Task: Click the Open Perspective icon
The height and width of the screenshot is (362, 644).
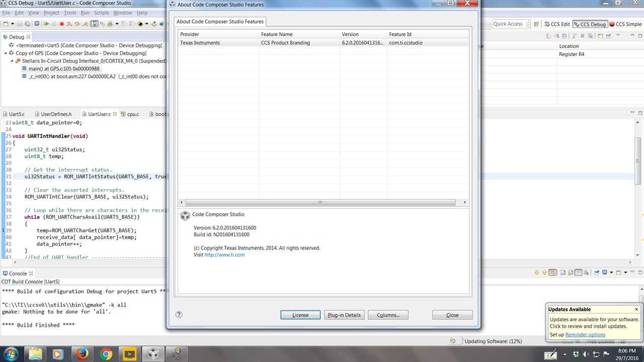Action: (536, 24)
